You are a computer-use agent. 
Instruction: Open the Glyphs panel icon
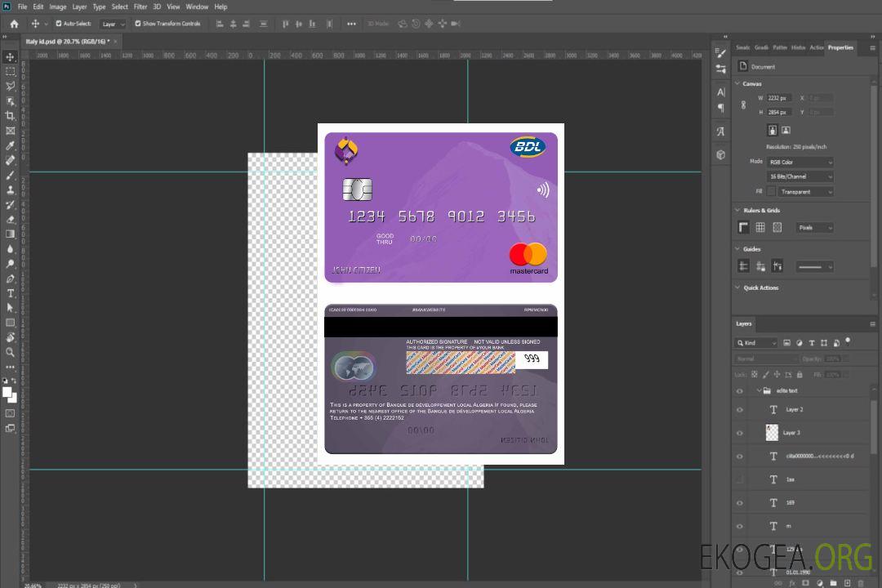pos(720,131)
